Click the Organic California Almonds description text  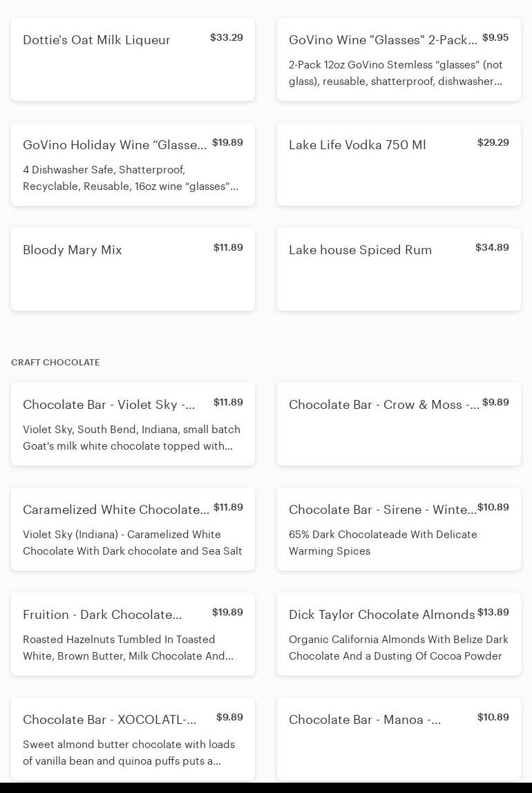[x=398, y=648]
